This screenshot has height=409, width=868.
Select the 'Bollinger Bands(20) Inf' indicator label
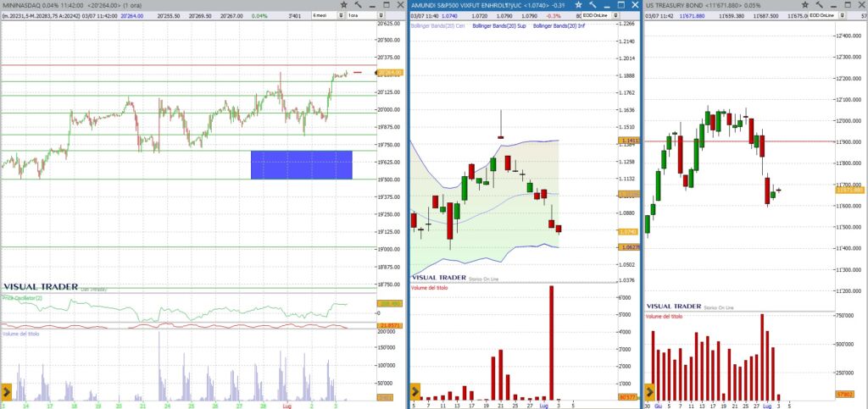(x=559, y=26)
